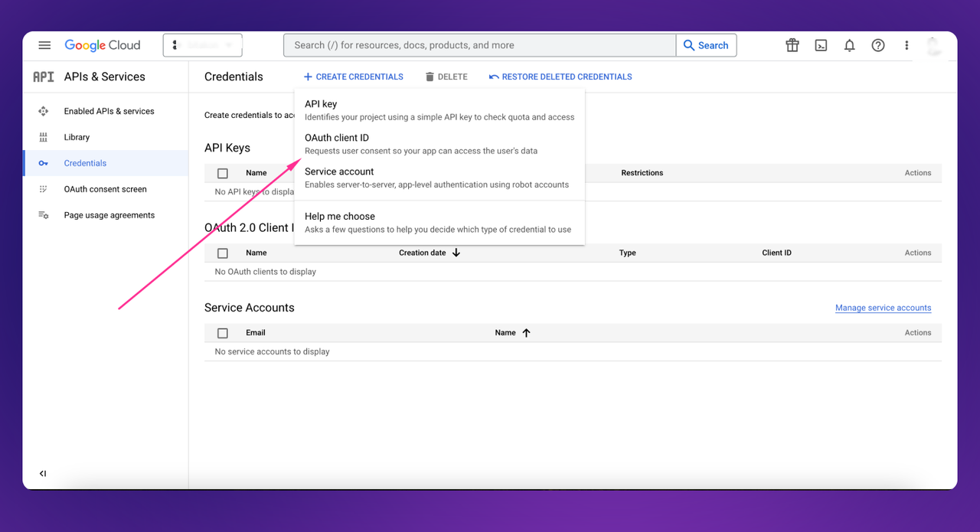Click the Search button
The height and width of the screenshot is (532, 980).
(x=706, y=45)
